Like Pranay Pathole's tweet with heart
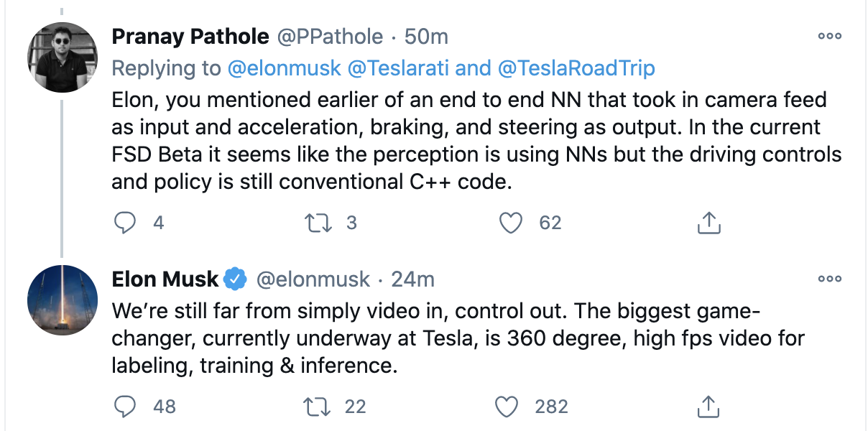This screenshot has height=431, width=868. pos(511,223)
